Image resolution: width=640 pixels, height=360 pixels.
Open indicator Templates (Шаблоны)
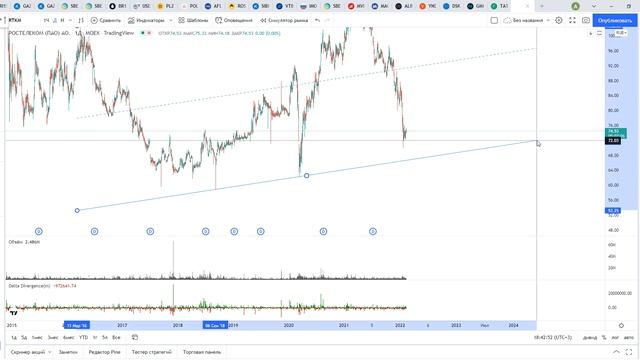point(193,20)
